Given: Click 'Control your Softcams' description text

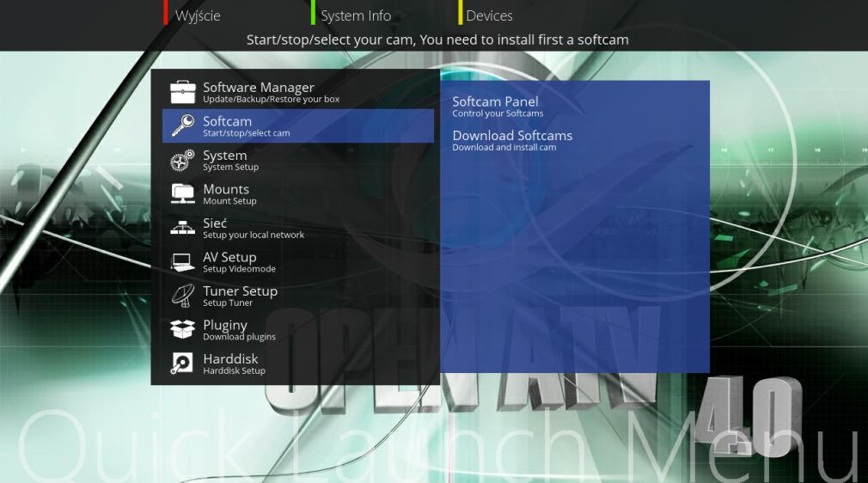Looking at the screenshot, I should (x=498, y=113).
